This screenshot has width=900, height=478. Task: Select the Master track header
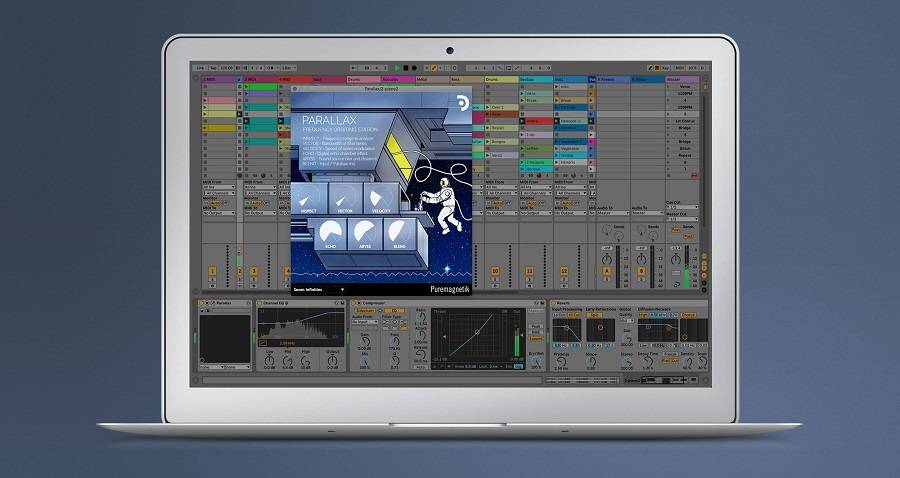pos(683,78)
